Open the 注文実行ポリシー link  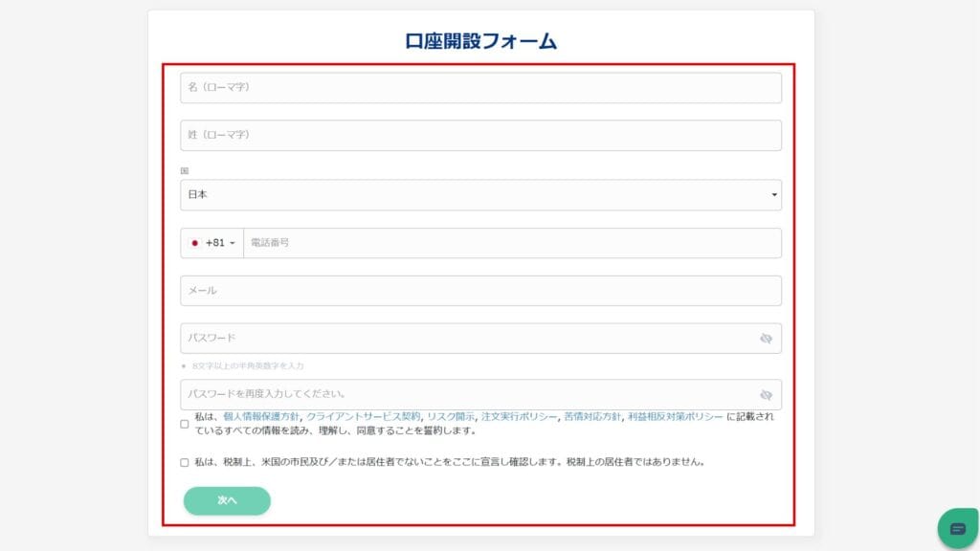(x=519, y=417)
